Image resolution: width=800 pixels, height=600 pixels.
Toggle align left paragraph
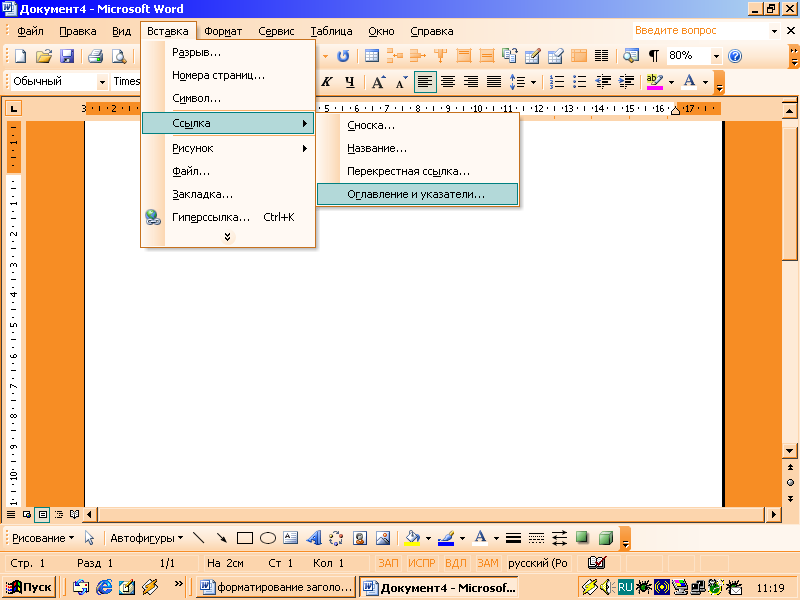425,82
